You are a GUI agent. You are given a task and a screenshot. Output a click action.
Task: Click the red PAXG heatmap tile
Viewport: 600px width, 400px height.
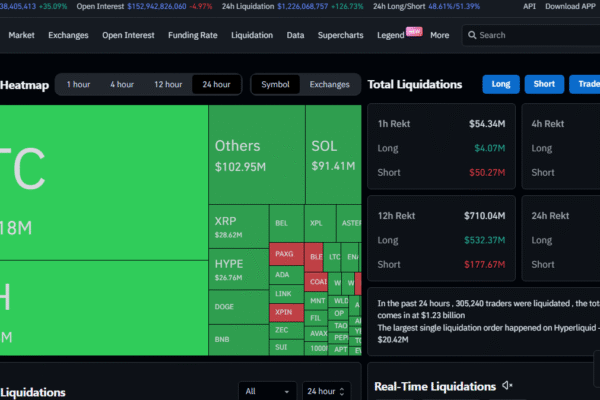point(286,255)
